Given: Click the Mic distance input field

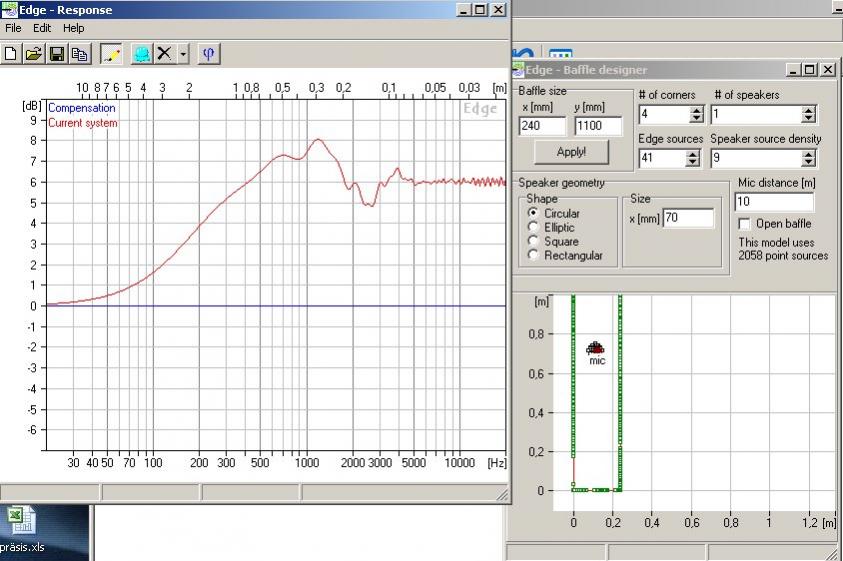Looking at the screenshot, I should tap(774, 202).
